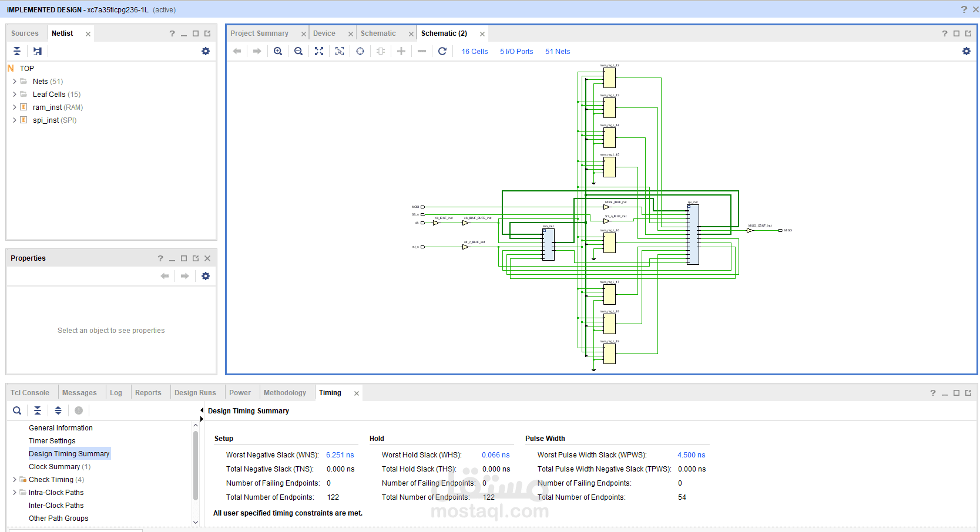
Task: Go forward in the schematic view
Action: pos(257,51)
